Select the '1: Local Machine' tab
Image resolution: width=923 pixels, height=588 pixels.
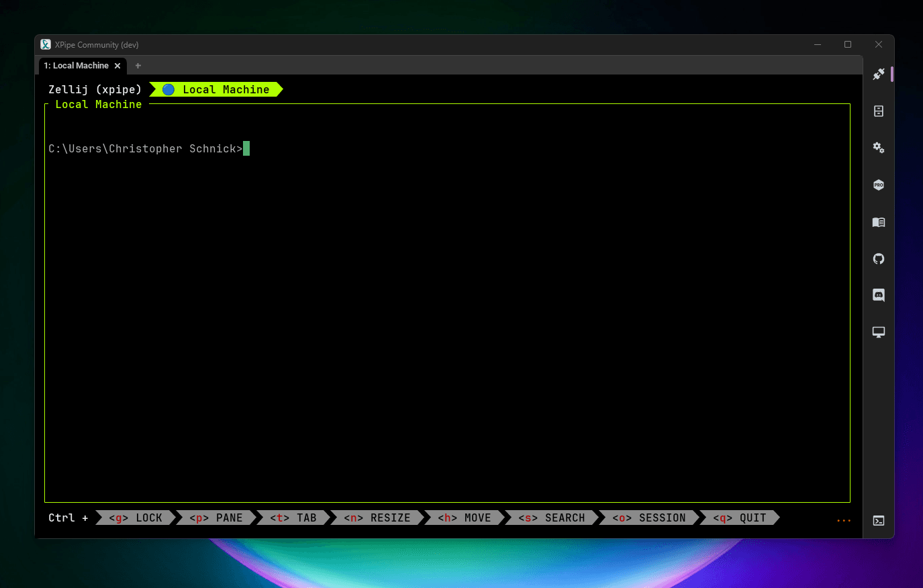[76, 66]
